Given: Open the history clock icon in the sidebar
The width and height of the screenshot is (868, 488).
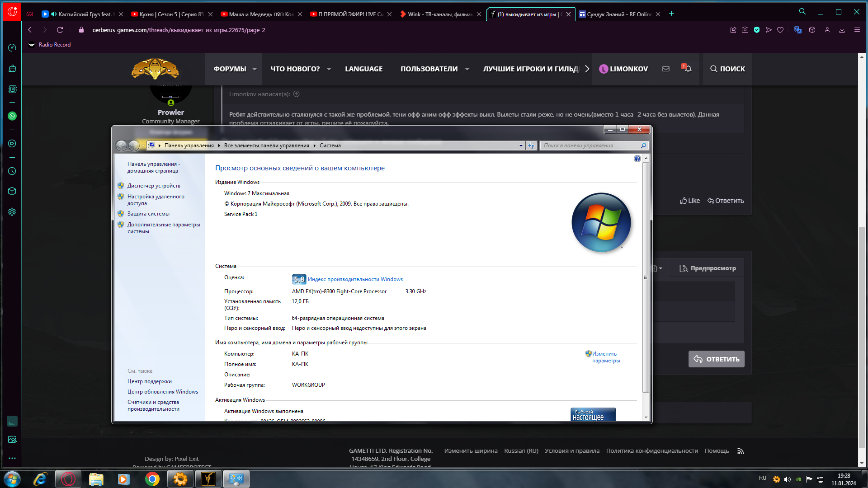Looking at the screenshot, I should tap(12, 171).
